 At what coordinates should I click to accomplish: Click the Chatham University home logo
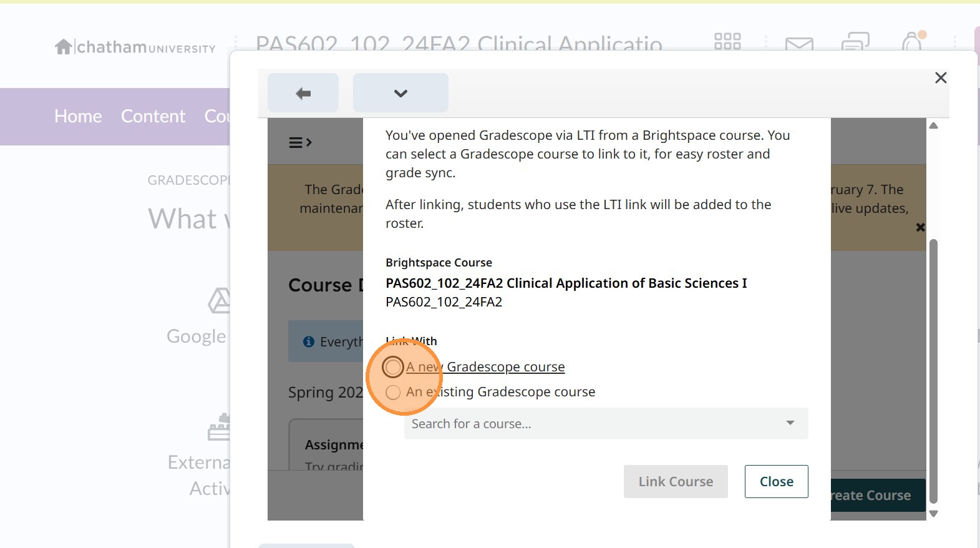tap(135, 47)
